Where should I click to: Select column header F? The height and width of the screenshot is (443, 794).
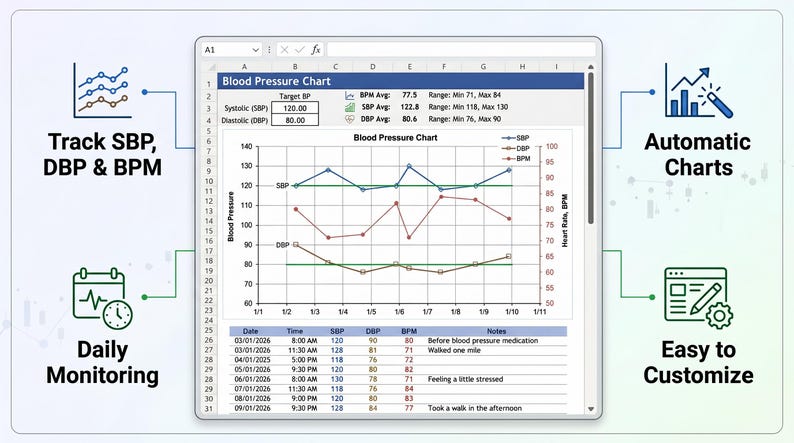coord(444,67)
